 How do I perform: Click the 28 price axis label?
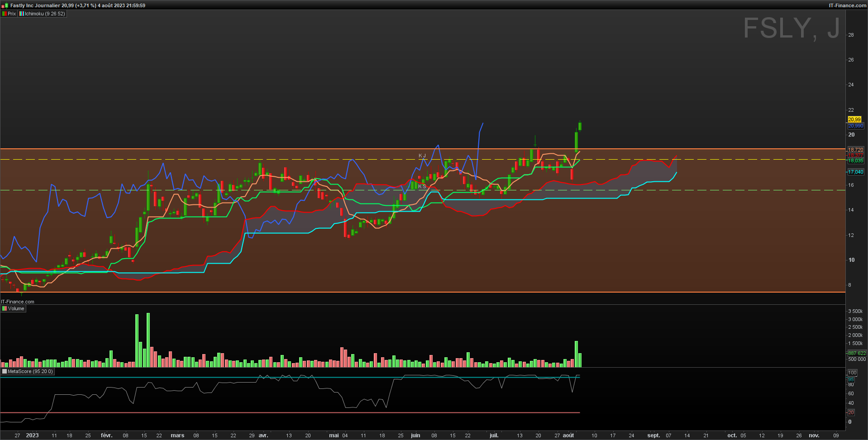(851, 35)
